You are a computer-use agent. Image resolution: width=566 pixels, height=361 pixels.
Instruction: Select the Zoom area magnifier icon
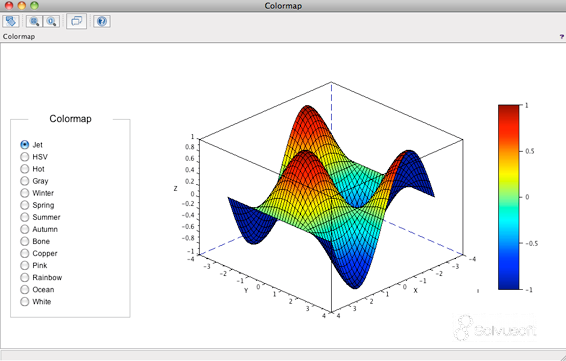pyautogui.click(x=34, y=21)
